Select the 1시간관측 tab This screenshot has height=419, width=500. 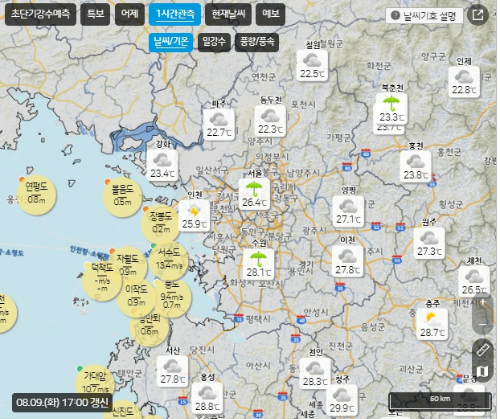tap(175, 14)
